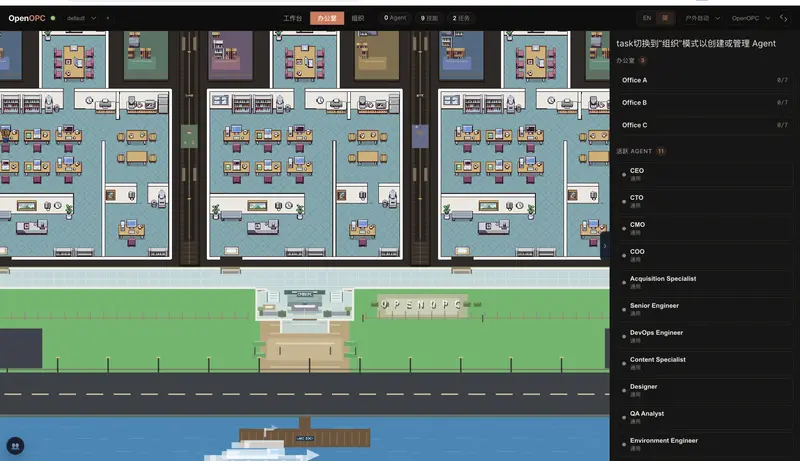Click the white boat by the dock

261,451
